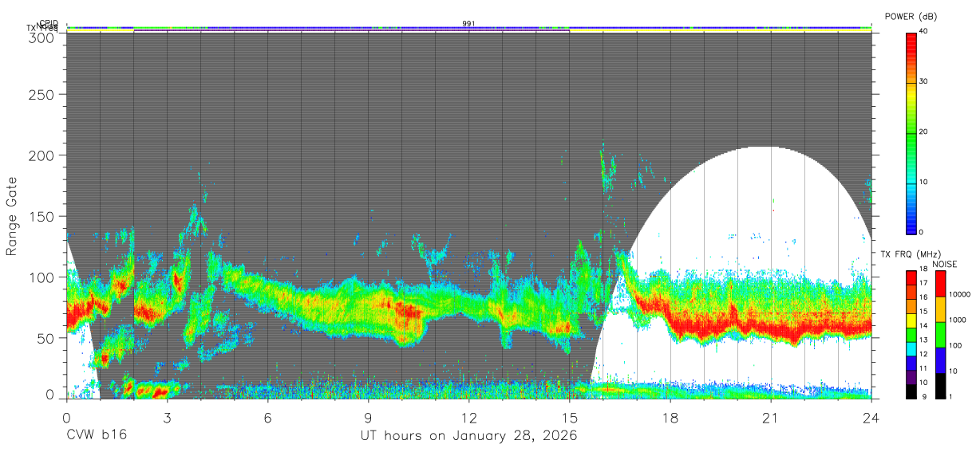Click the 'POWER (dB)' legend title

[x=911, y=17]
